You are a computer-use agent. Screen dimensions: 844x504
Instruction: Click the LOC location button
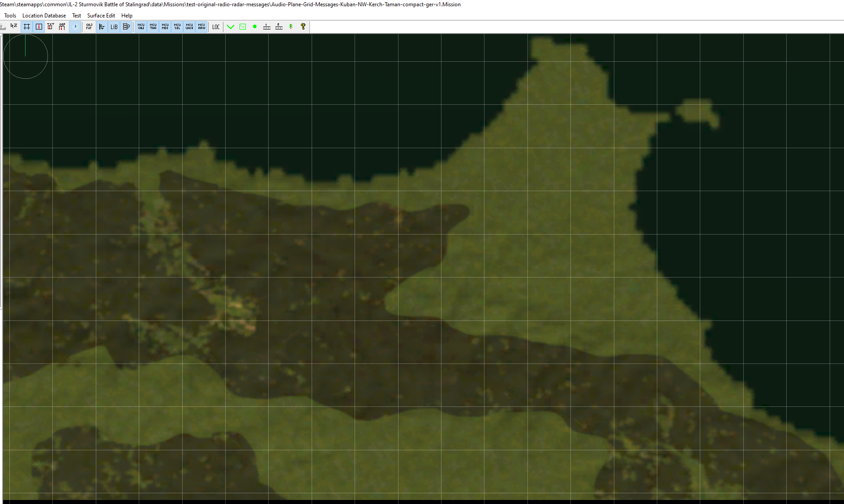point(216,27)
